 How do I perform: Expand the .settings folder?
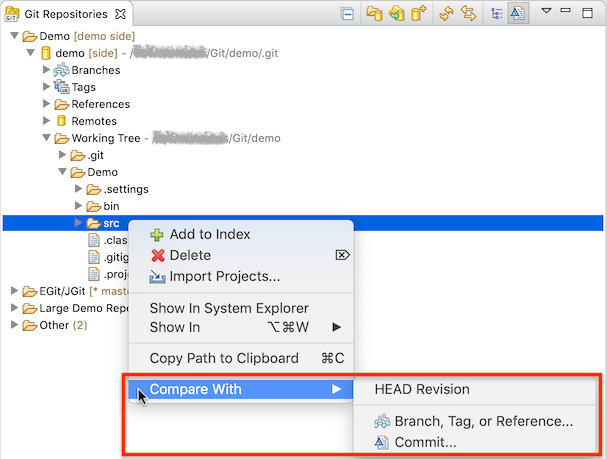(78, 189)
